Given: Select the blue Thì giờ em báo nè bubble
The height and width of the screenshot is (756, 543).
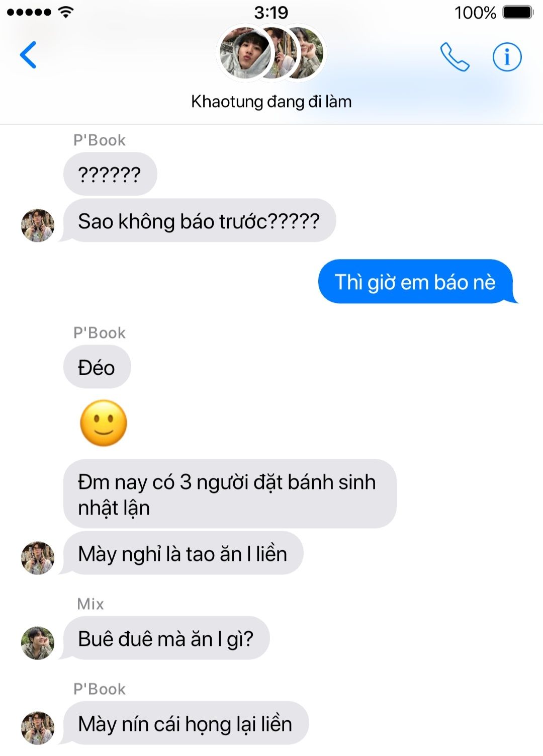Looking at the screenshot, I should [x=416, y=282].
